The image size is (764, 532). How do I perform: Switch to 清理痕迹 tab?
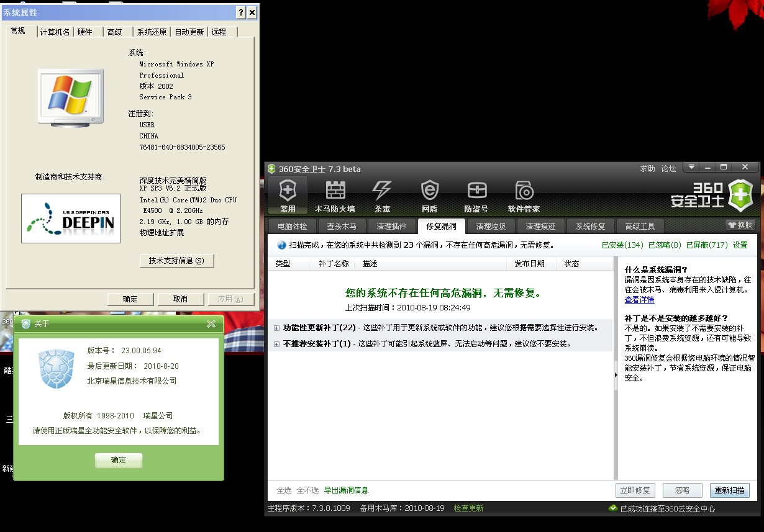click(x=540, y=226)
